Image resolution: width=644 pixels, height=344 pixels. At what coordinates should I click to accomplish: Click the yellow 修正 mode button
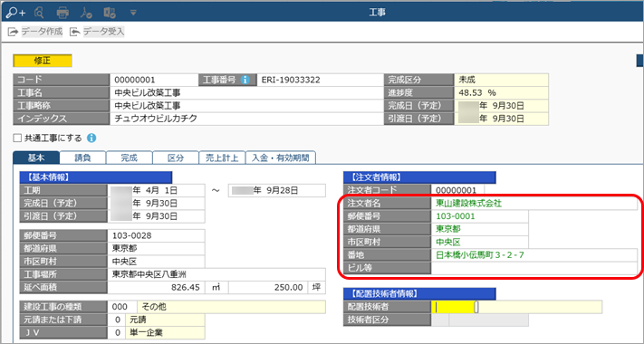click(43, 61)
